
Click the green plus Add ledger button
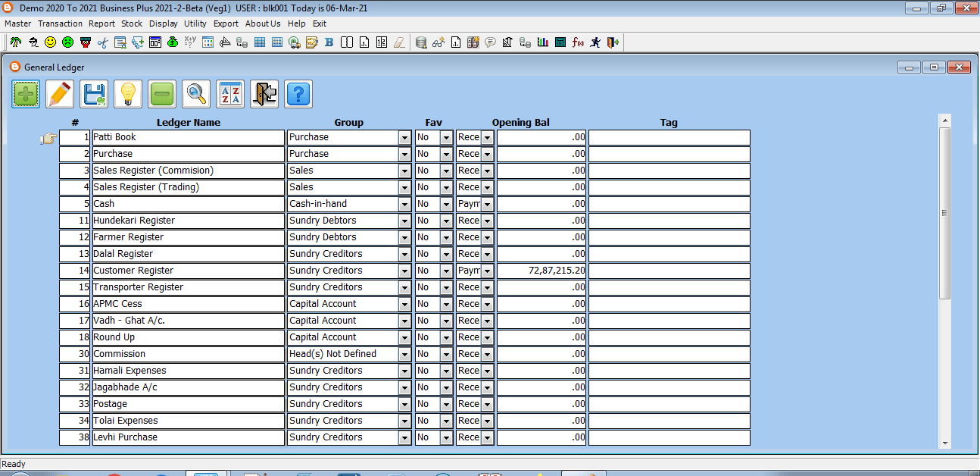point(27,94)
